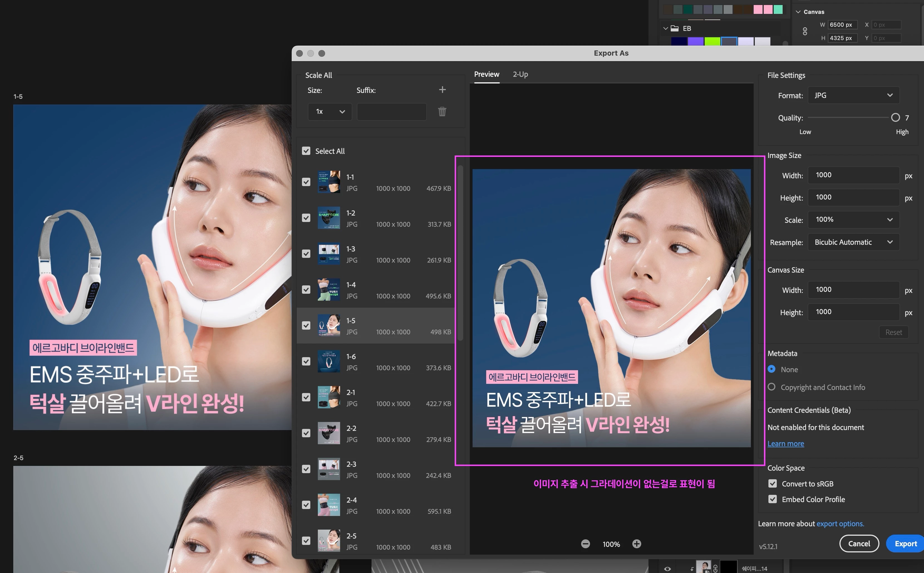Screen dimensions: 924x573
Task: Click the plus icon to add scale size
Action: (442, 90)
